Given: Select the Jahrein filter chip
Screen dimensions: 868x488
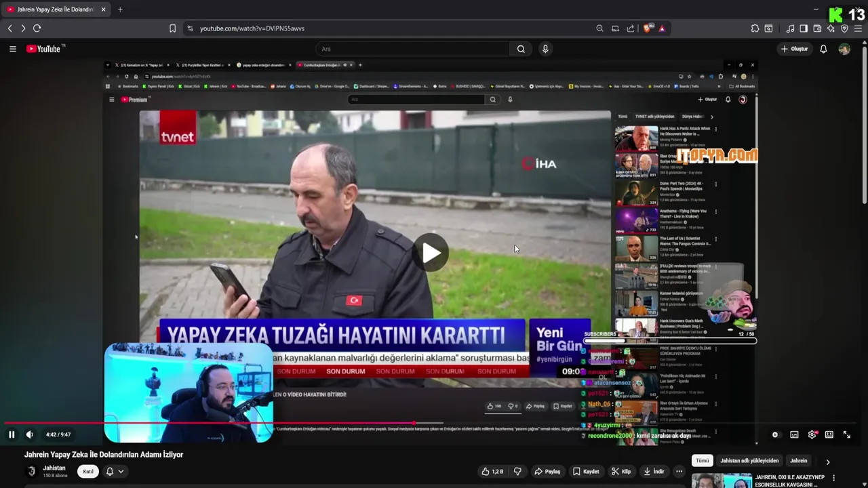Looking at the screenshot, I should [x=799, y=461].
